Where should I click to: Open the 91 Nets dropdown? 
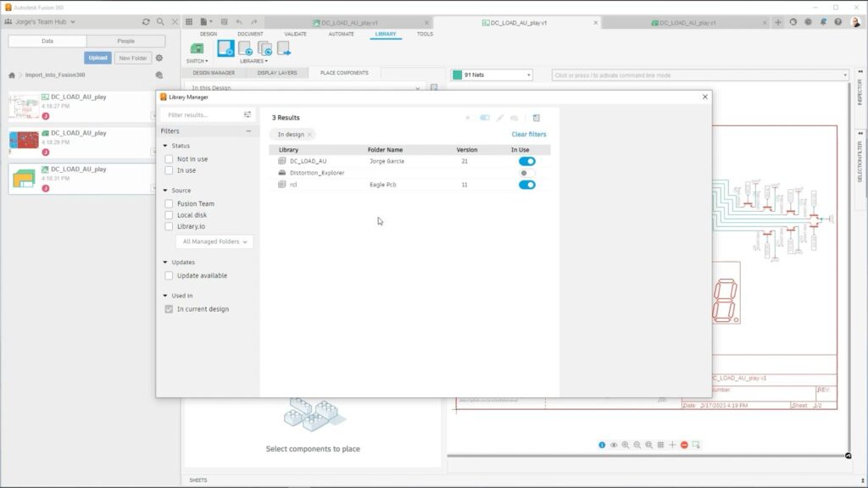[492, 75]
